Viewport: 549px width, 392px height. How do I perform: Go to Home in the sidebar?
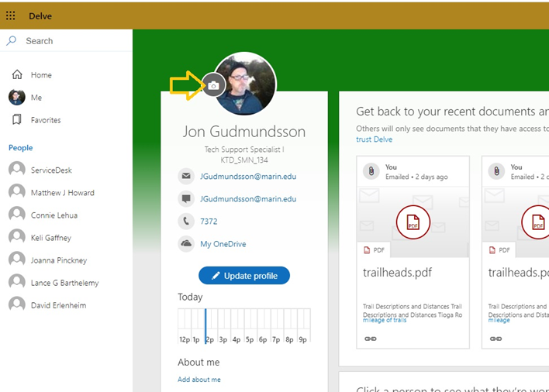click(x=40, y=75)
